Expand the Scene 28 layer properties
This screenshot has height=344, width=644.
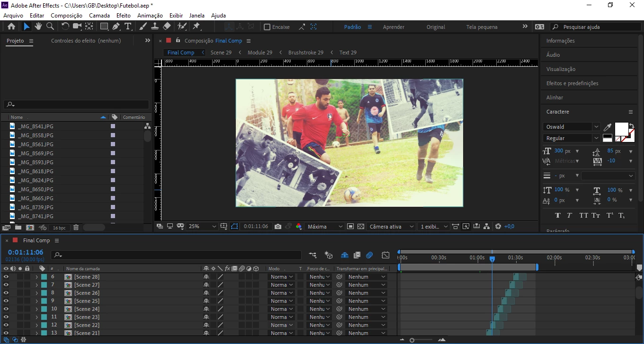click(36, 277)
